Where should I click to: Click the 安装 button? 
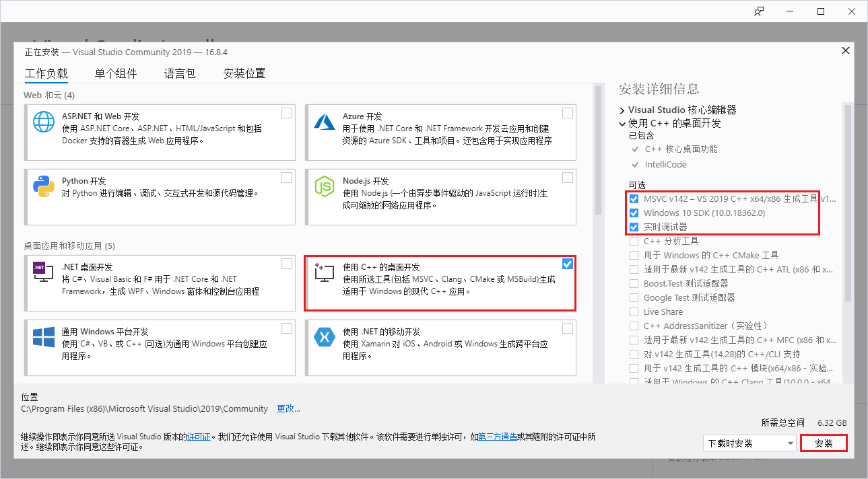(824, 443)
